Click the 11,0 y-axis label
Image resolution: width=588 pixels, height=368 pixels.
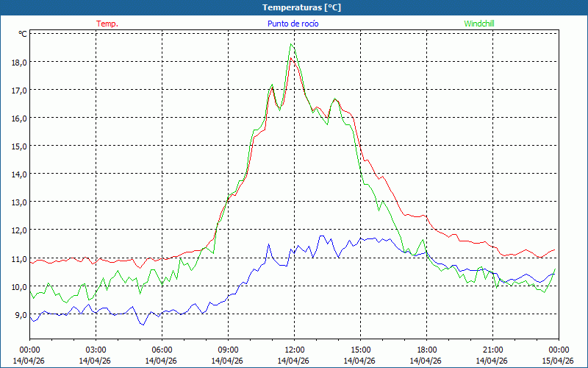[19, 258]
